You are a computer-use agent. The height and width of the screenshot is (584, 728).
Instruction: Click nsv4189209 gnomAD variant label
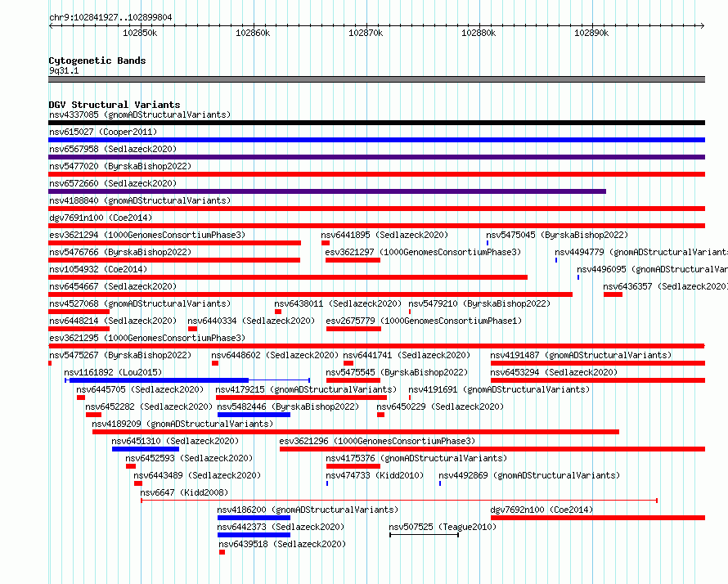[182, 424]
